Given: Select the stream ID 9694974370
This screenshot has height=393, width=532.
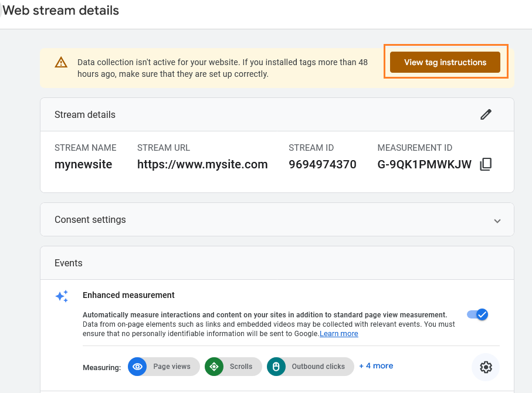Looking at the screenshot, I should click(323, 164).
